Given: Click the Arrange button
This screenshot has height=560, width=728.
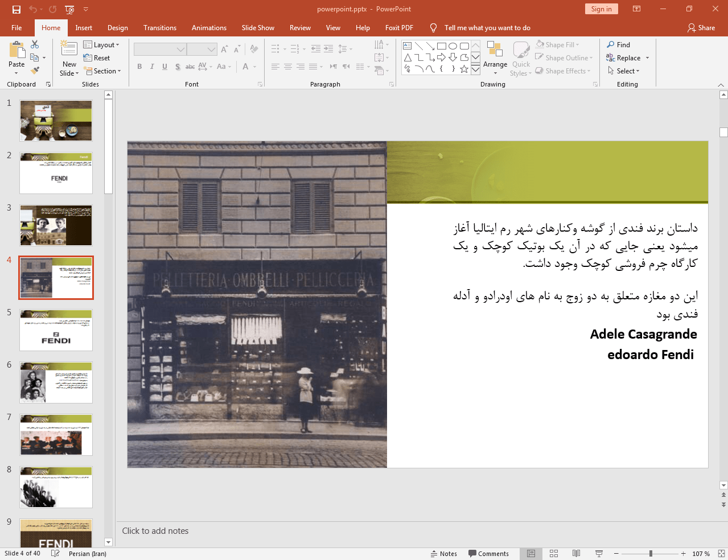Looking at the screenshot, I should click(x=495, y=57).
